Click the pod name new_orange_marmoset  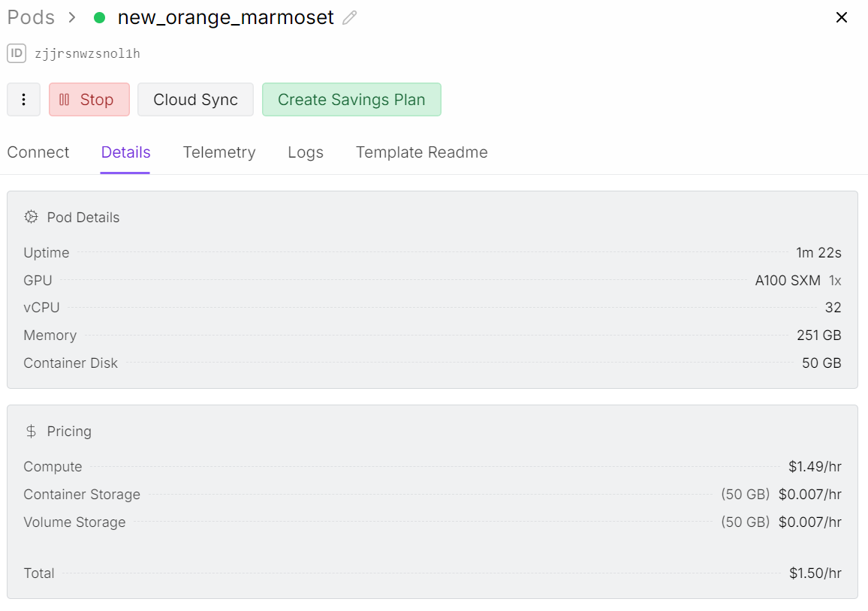point(225,18)
